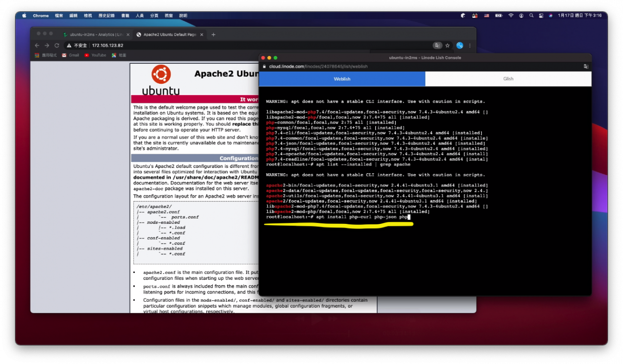Click translate icon in main Chrome address bar
Viewport: 623px width, 364px height.
[438, 45]
